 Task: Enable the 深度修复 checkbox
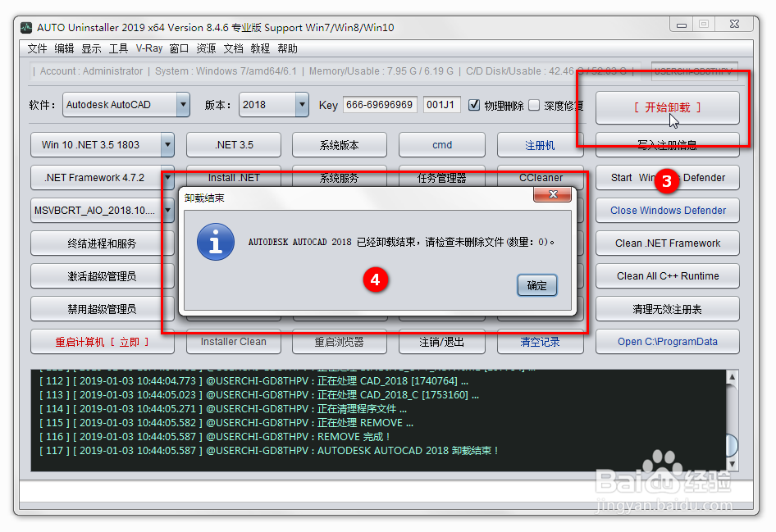coord(534,105)
